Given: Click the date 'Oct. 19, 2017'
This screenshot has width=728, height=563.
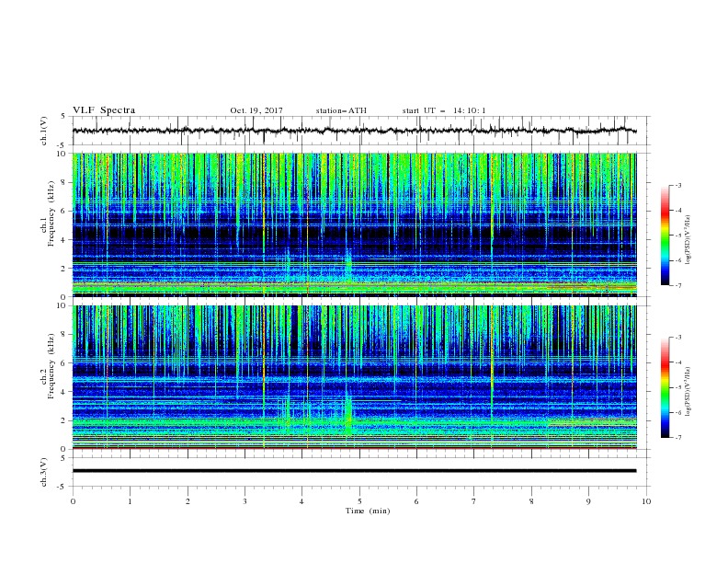Looking at the screenshot, I should point(256,110).
